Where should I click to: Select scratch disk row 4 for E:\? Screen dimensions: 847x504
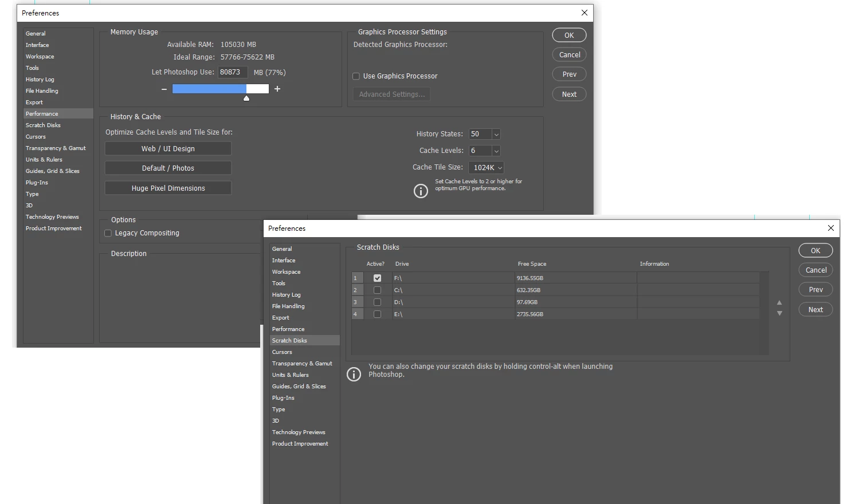pyautogui.click(x=555, y=314)
